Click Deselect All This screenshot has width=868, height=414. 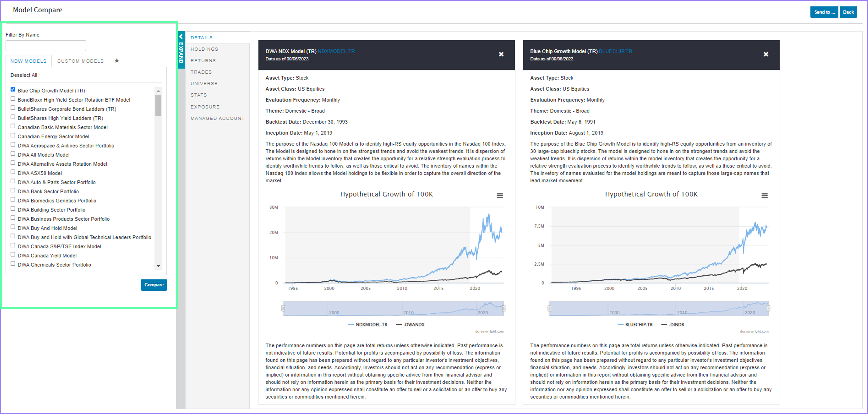(24, 75)
